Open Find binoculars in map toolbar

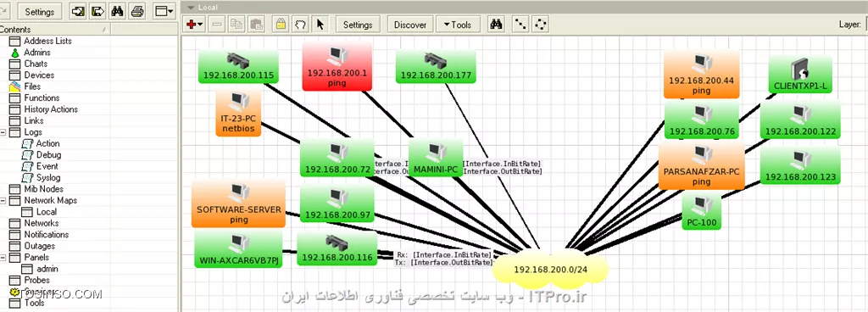tap(497, 25)
